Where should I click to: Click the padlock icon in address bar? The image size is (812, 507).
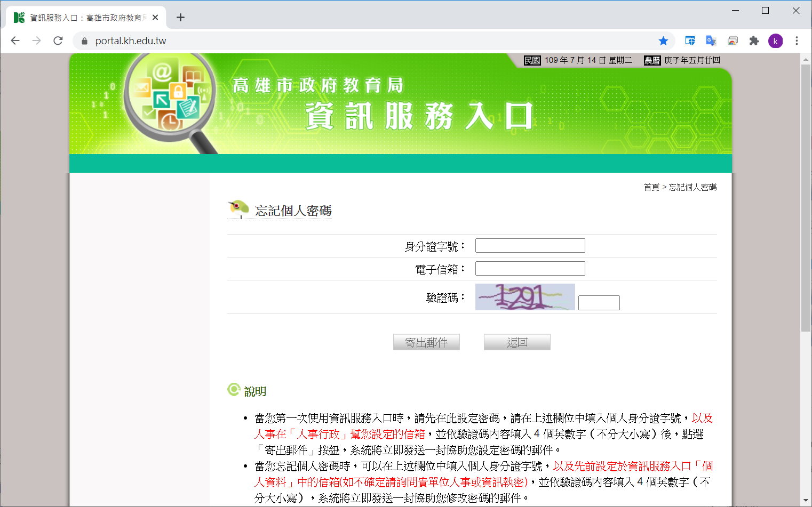click(x=84, y=41)
